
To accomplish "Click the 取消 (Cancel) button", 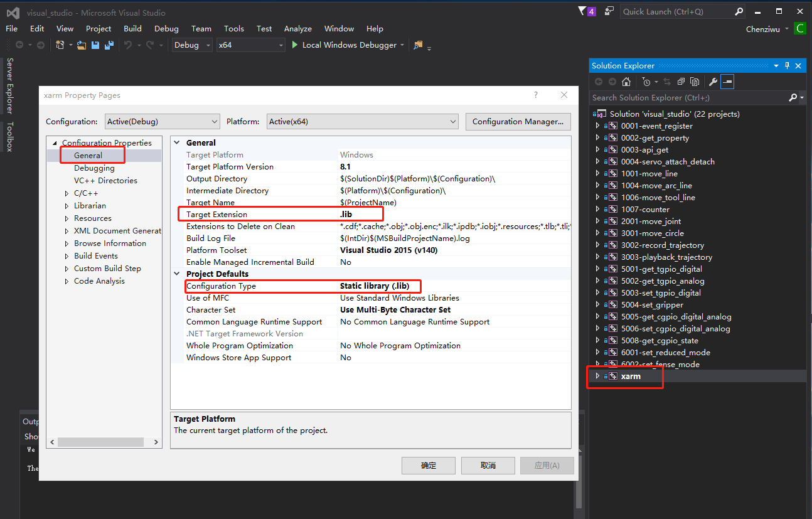I will point(488,465).
